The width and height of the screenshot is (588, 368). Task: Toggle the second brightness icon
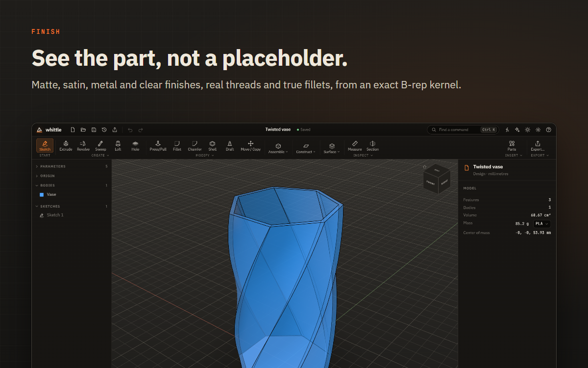tap(538, 130)
